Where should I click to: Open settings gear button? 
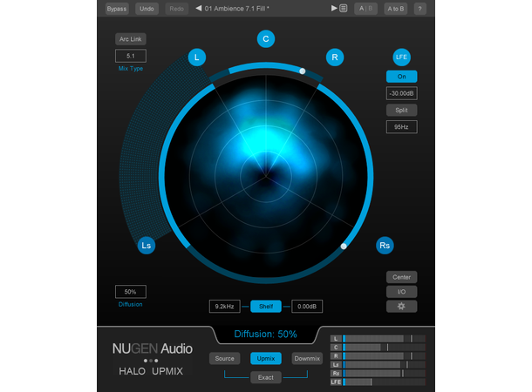click(x=401, y=307)
